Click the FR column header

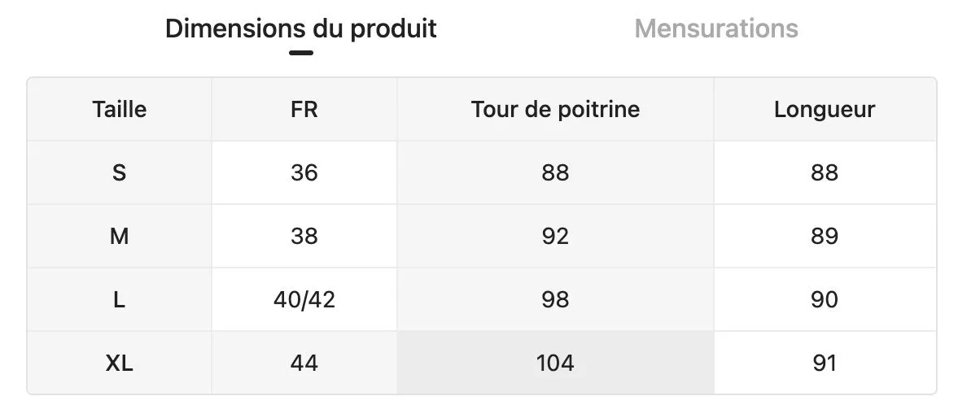point(304,109)
